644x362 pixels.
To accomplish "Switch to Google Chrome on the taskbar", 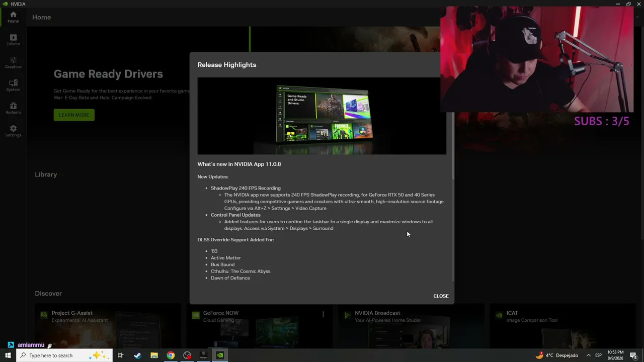I will [x=171, y=355].
